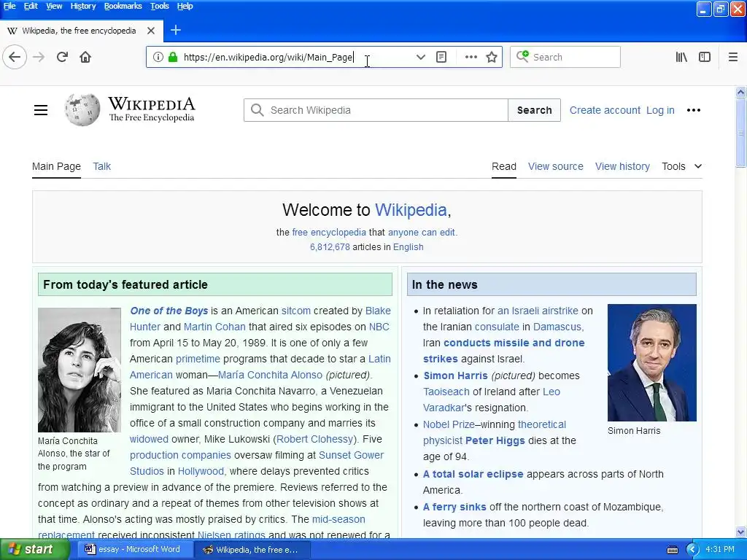Open the Library icon in toolbar
The height and width of the screenshot is (560, 747).
(x=681, y=57)
